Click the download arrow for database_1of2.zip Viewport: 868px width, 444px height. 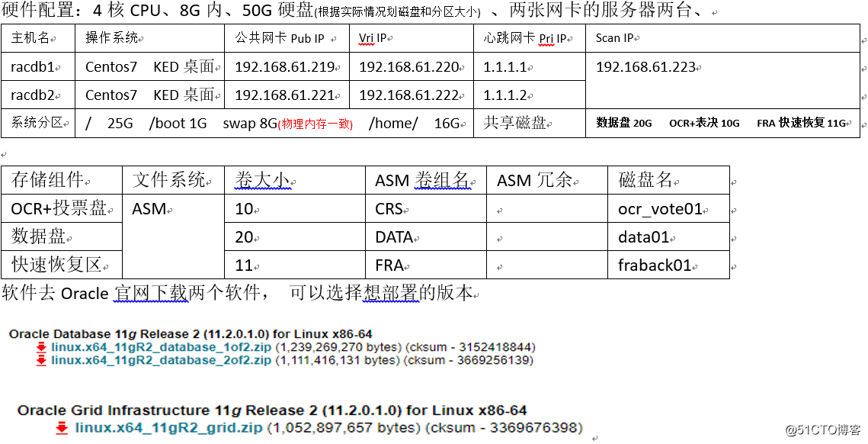pyautogui.click(x=41, y=348)
